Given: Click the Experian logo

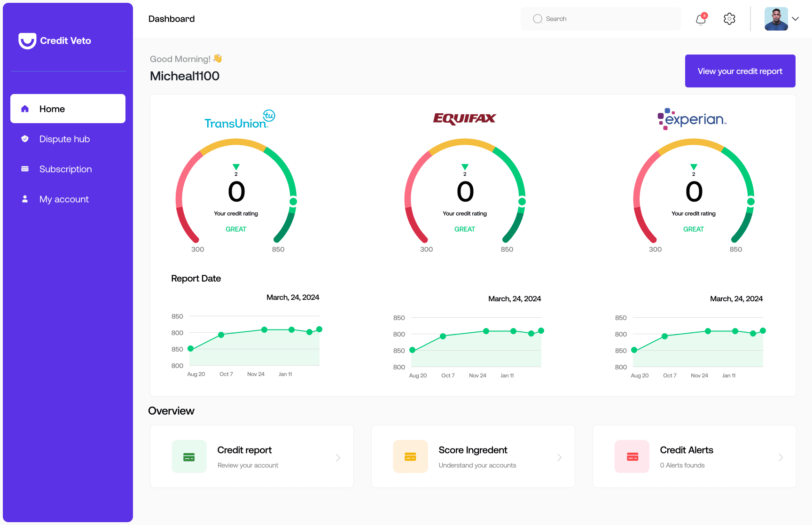Looking at the screenshot, I should (692, 119).
